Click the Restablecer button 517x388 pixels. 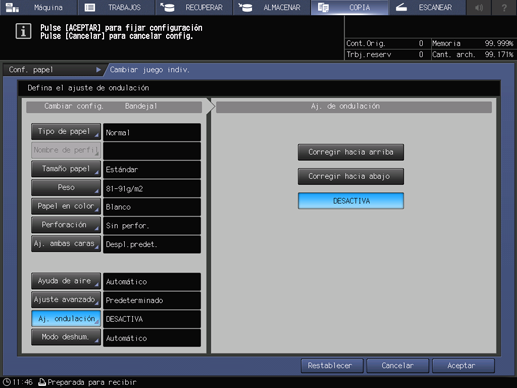[332, 366]
